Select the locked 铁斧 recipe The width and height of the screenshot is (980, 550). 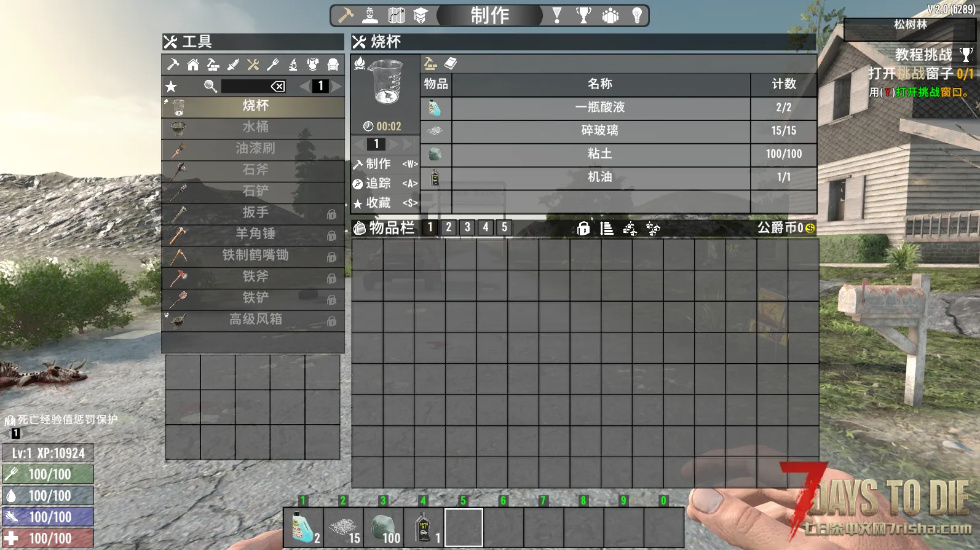click(x=253, y=277)
